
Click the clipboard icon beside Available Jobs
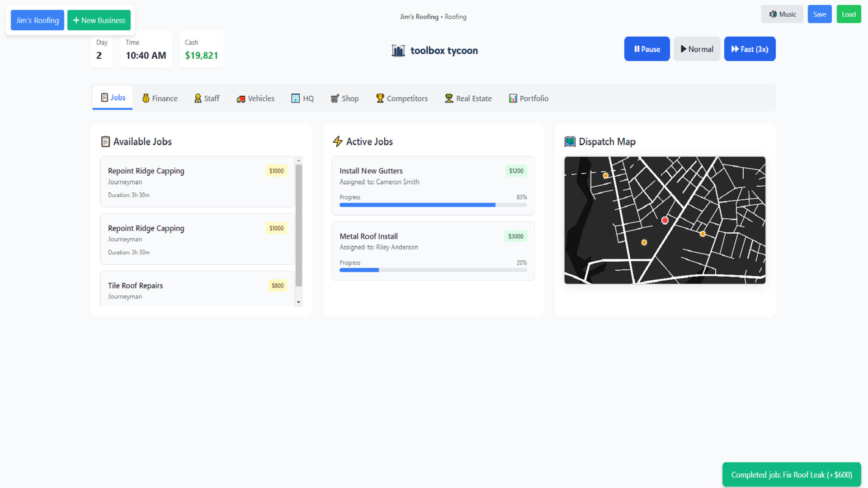[x=105, y=141]
